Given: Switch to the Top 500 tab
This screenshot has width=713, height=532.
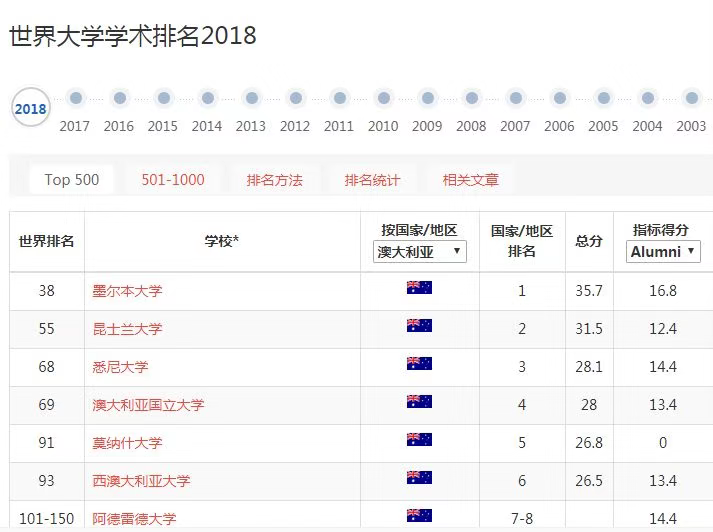Looking at the screenshot, I should coord(72,180).
